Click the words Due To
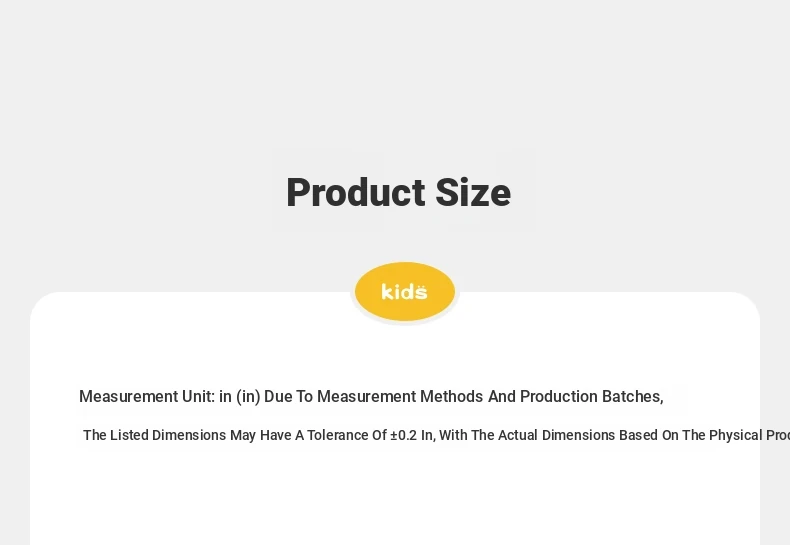 tap(289, 396)
